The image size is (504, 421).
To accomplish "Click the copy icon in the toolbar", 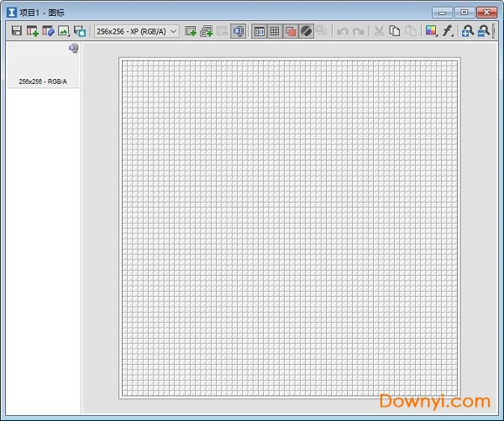I will (x=395, y=31).
